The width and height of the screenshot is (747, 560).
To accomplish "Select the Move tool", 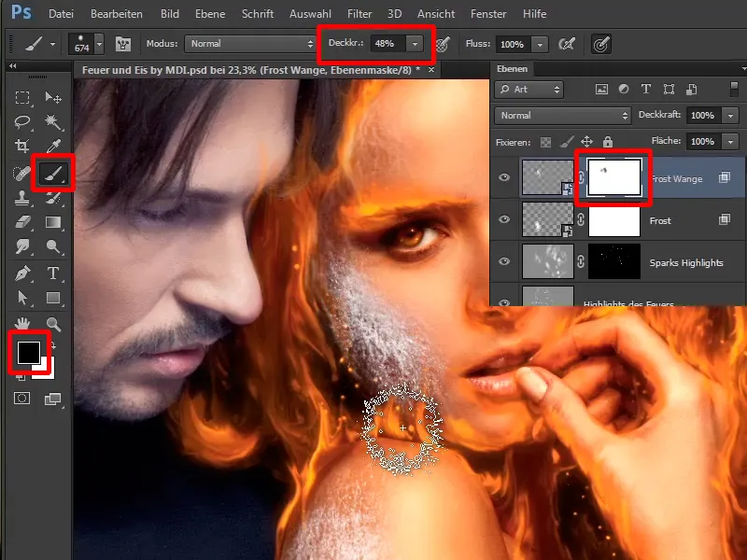I will coord(53,98).
